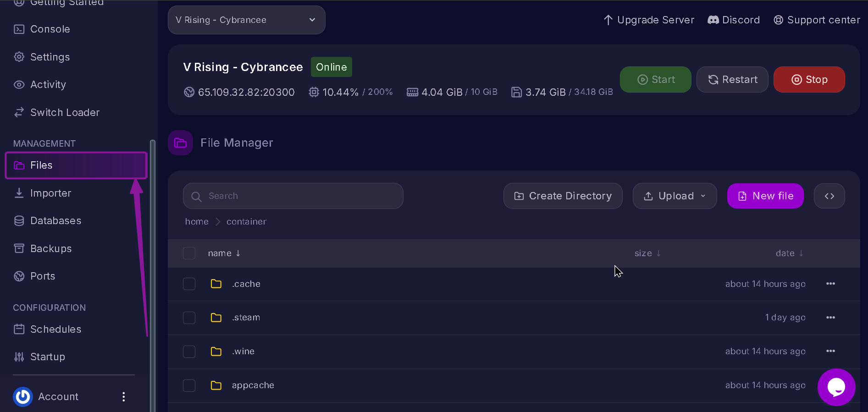
Task: Open the Support center link
Action: (817, 20)
